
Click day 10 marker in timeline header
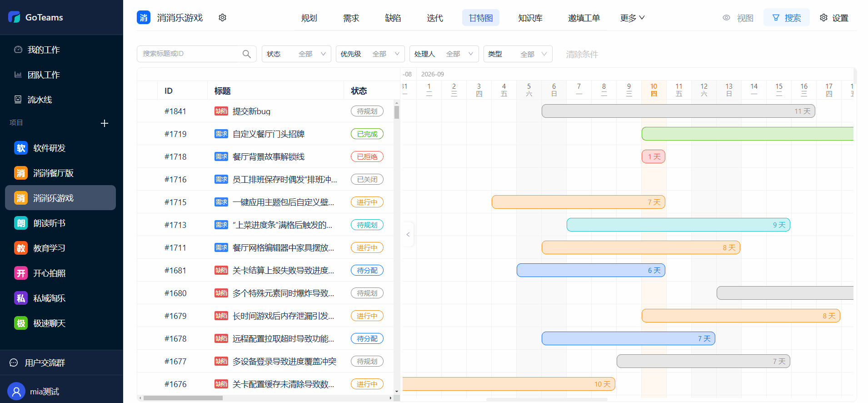(x=653, y=90)
